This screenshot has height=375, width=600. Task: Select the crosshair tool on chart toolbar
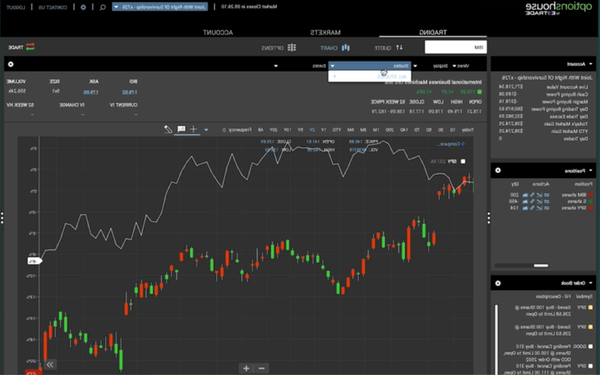click(x=194, y=129)
